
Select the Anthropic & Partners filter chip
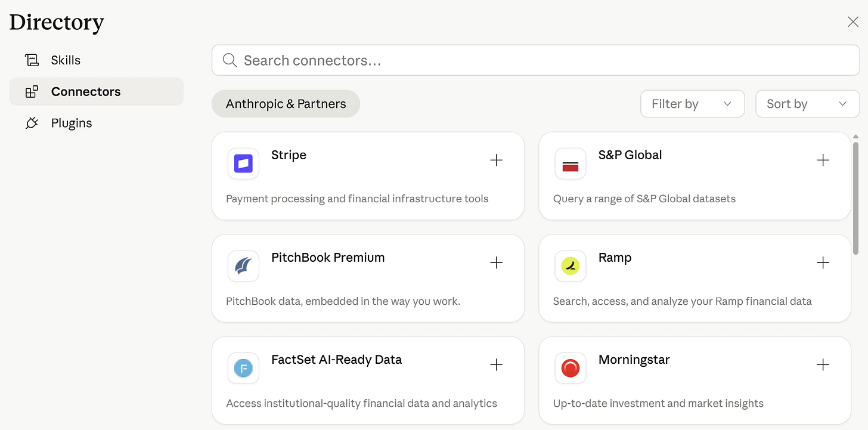tap(286, 104)
